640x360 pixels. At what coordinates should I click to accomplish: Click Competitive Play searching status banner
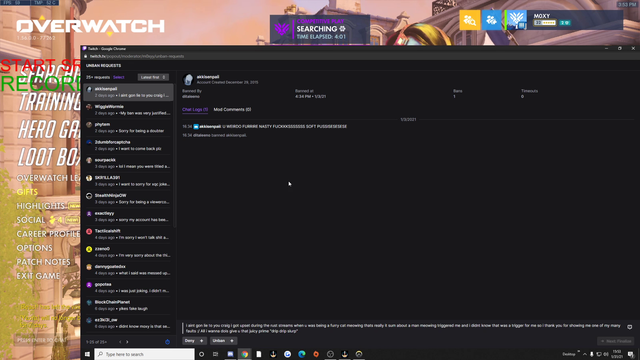click(320, 29)
